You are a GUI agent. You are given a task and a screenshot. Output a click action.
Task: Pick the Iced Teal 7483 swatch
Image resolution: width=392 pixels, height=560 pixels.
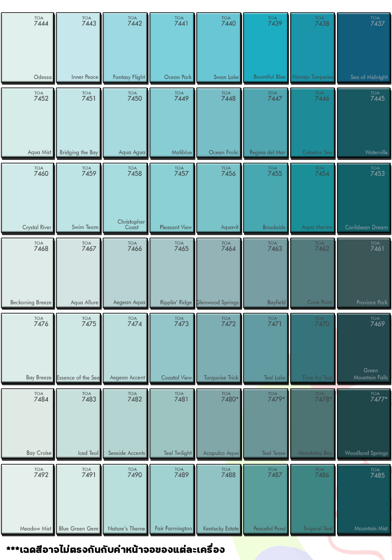point(78,424)
